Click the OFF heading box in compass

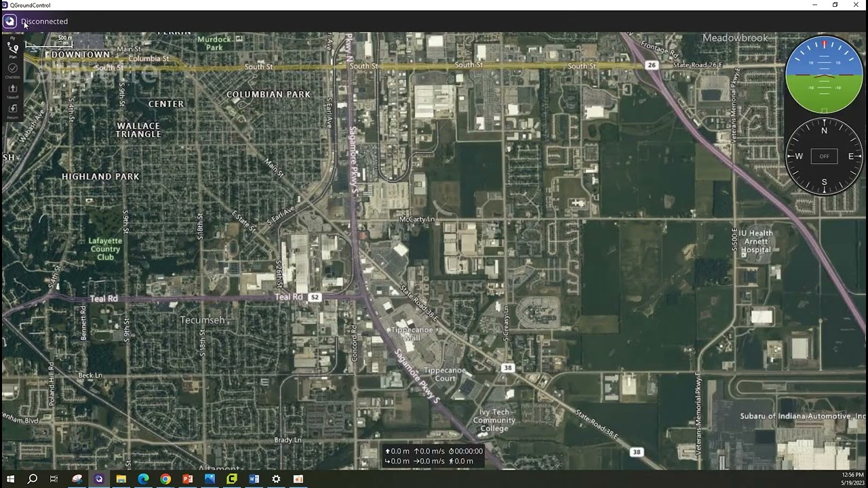coord(824,157)
